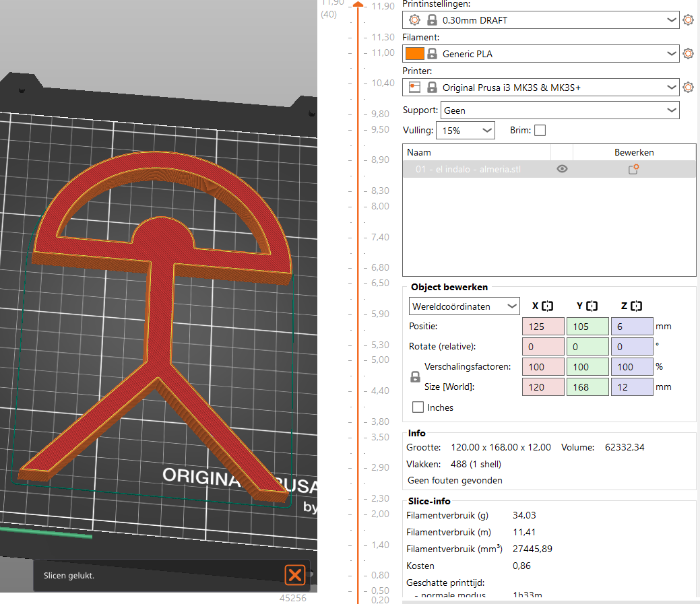Click the gear icon beside Generic PLA
700x604 pixels.
pyautogui.click(x=688, y=53)
